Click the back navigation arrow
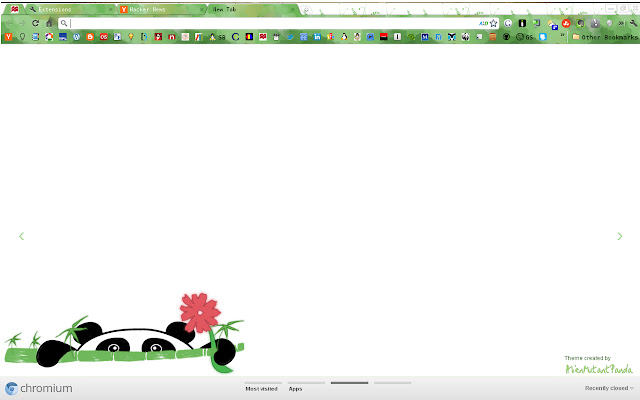 click(9, 23)
